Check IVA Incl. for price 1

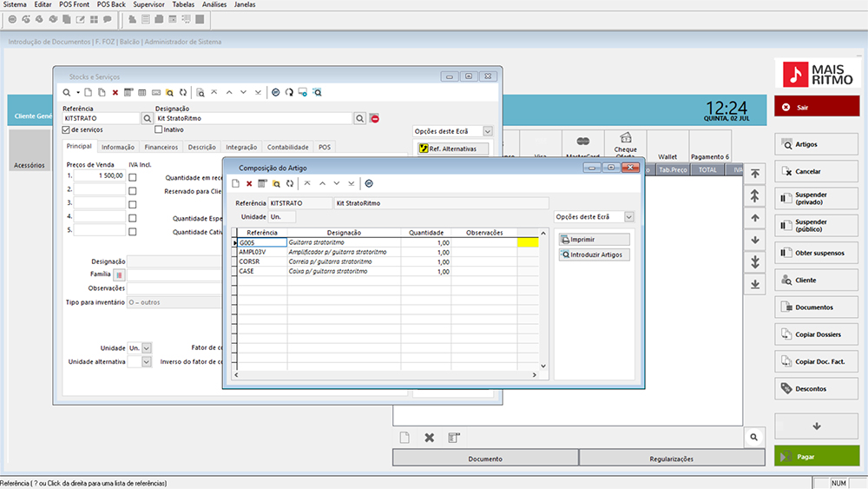point(132,177)
